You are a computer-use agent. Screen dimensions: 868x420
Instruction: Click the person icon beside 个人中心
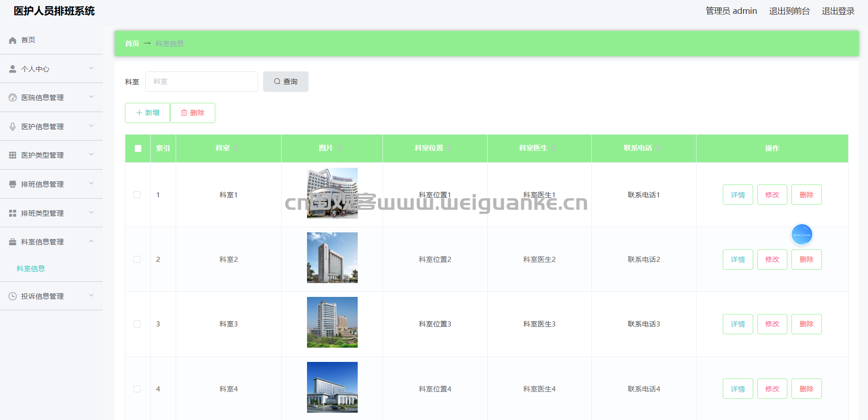[13, 69]
